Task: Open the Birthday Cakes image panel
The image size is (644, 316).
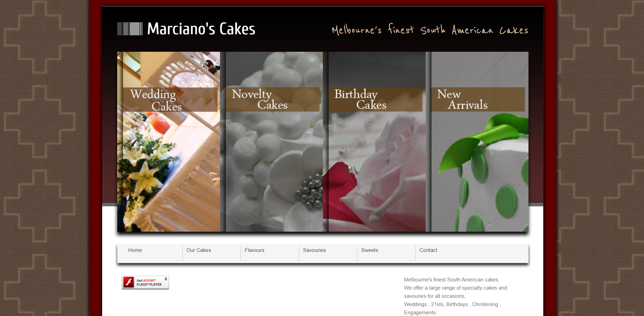Action: pyautogui.click(x=377, y=142)
